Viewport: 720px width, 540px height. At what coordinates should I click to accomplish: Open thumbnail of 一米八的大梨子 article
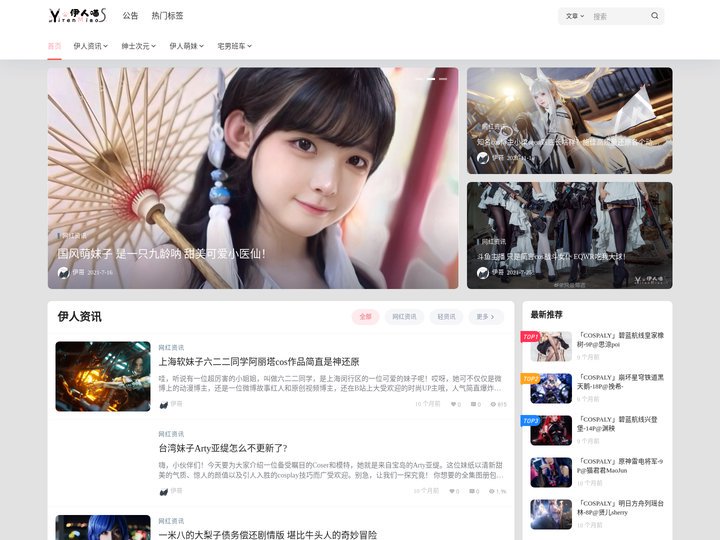[x=103, y=528]
